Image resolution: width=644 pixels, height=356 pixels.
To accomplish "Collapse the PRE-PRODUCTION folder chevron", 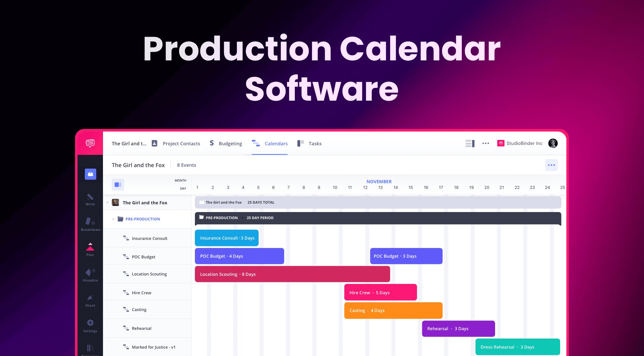I will (x=113, y=219).
